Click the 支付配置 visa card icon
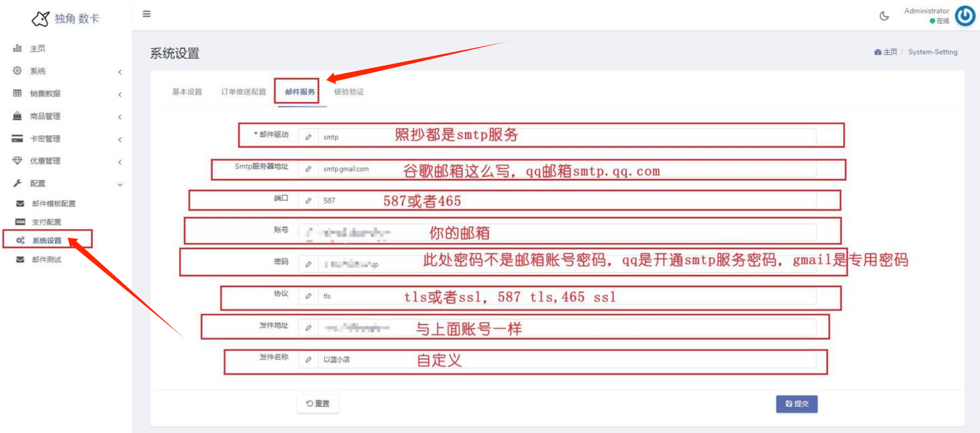 point(20,222)
